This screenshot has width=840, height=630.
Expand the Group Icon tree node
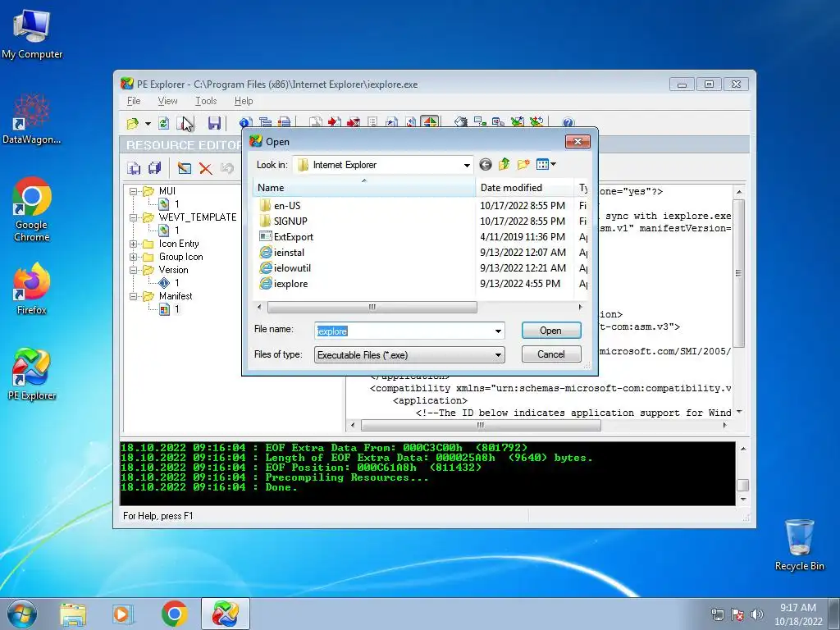click(x=134, y=257)
